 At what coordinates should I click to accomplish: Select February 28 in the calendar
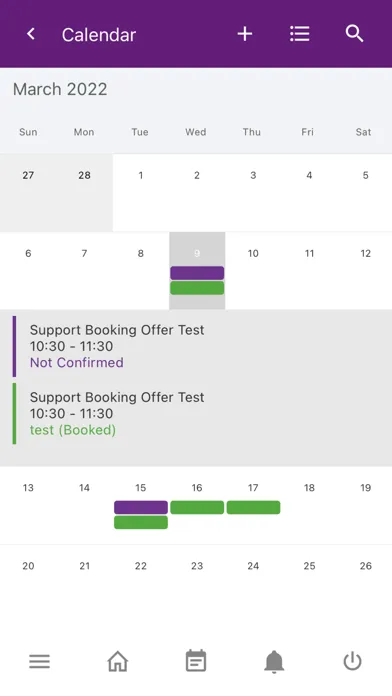click(84, 193)
